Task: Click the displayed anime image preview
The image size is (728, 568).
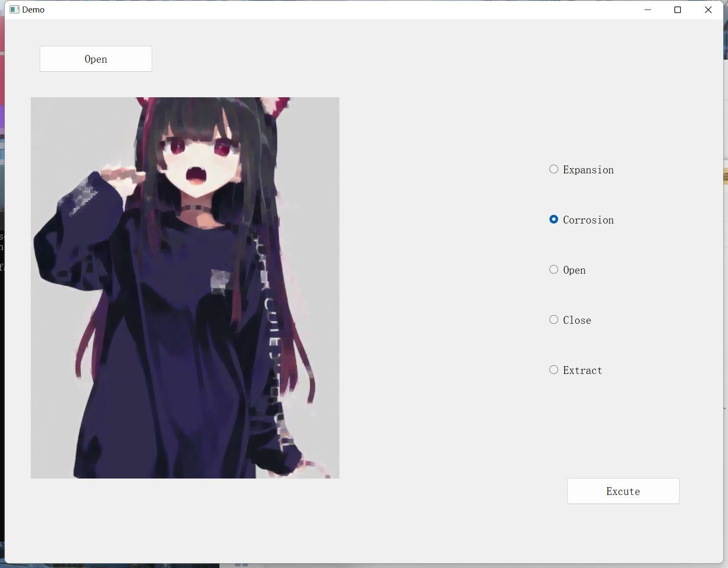Action: point(185,287)
